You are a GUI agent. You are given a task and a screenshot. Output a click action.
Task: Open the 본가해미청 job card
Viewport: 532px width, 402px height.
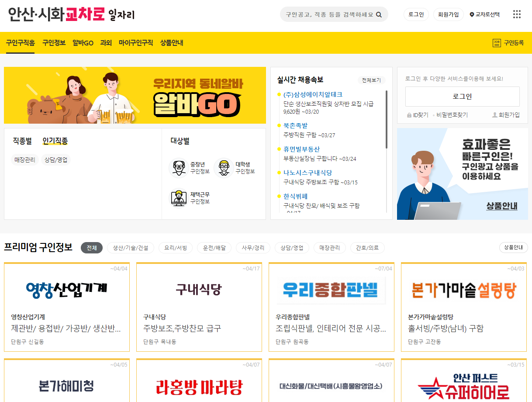coord(67,380)
